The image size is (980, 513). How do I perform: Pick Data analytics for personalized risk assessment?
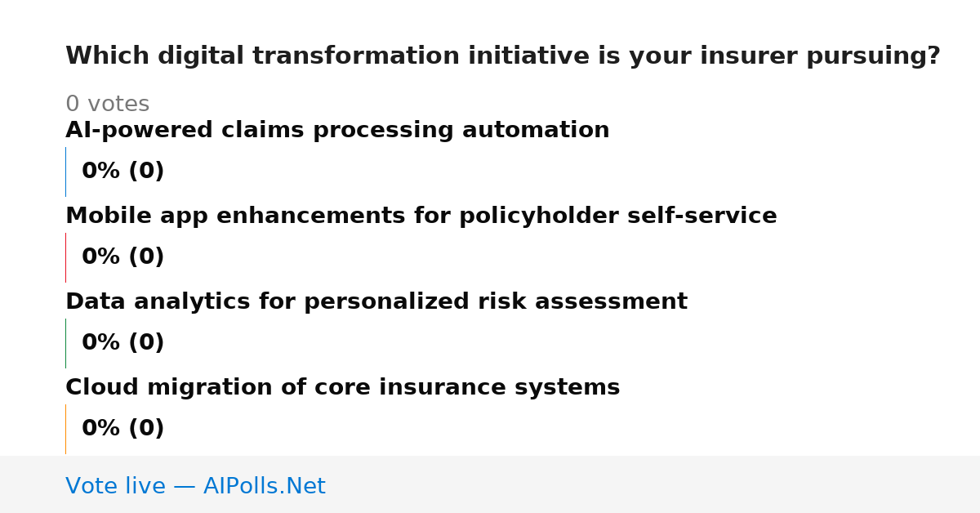(376, 302)
